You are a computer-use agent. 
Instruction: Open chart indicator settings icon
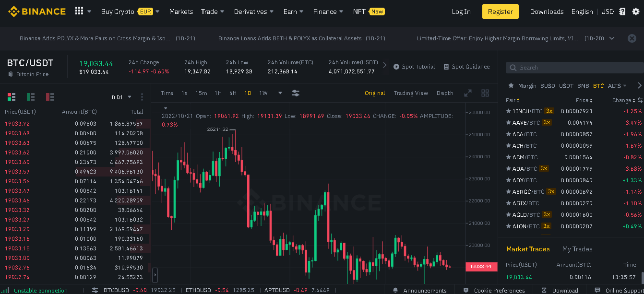296,93
